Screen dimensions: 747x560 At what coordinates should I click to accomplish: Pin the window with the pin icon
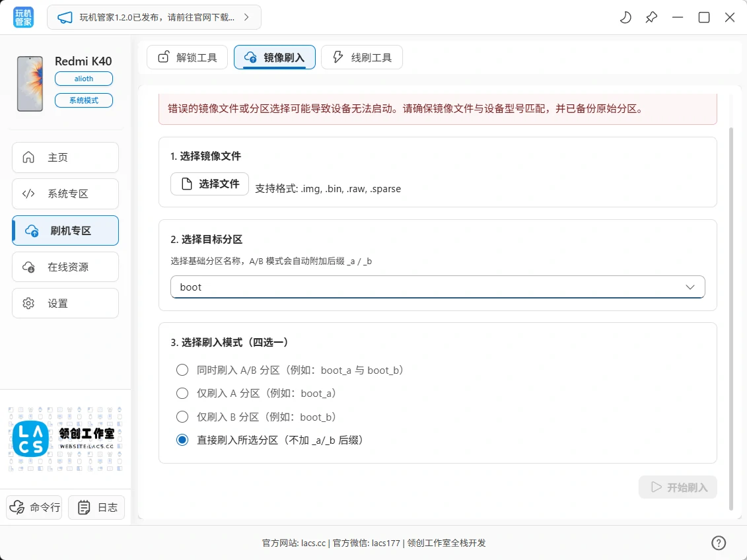[651, 18]
